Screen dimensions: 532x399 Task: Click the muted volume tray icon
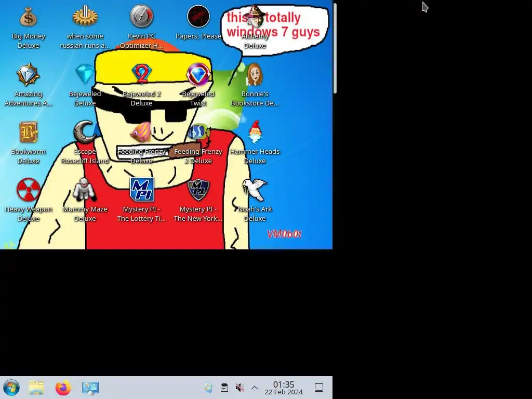tap(240, 388)
